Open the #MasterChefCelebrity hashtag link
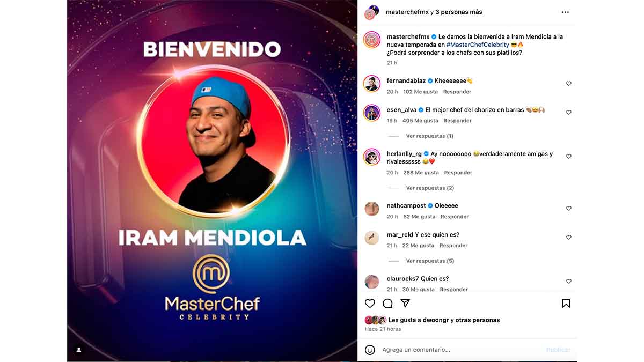Image resolution: width=644 pixels, height=362 pixels. click(478, 45)
